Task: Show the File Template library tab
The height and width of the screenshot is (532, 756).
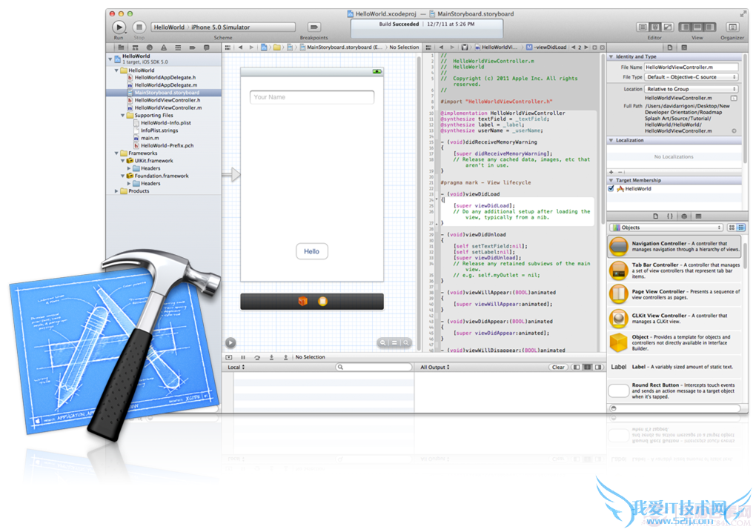Action: 656,216
